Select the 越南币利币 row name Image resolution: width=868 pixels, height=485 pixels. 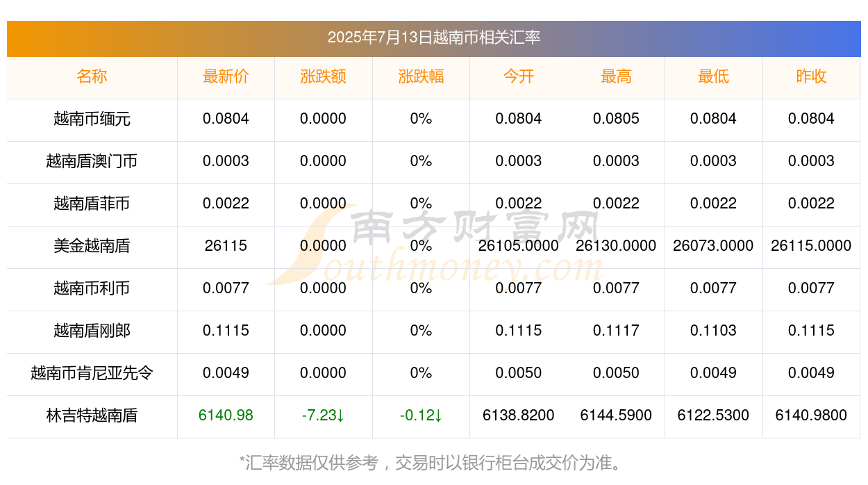92,288
